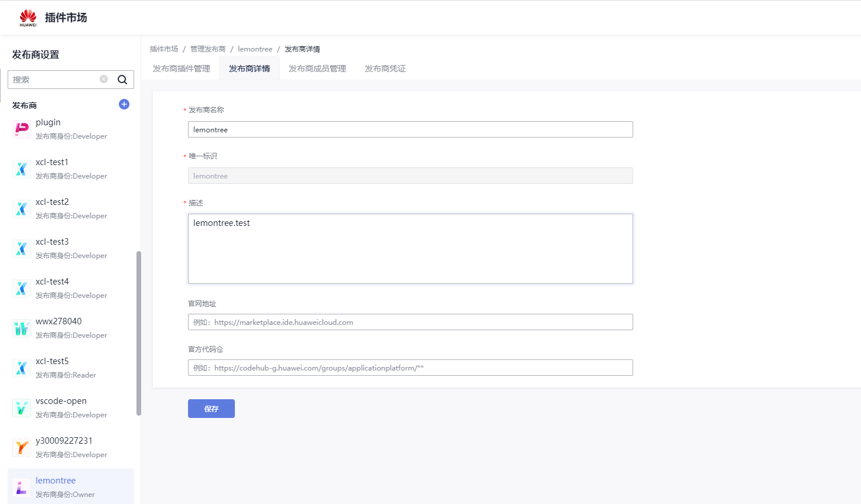Click the y30009227231 publisher avatar icon
The width and height of the screenshot is (861, 504).
[x=22, y=448]
